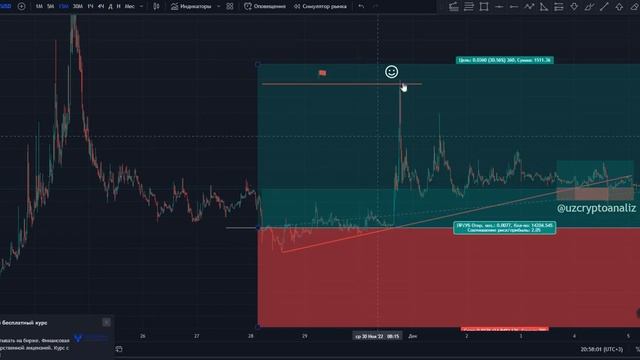Select the highlighted 15м timeframe
640x360 pixels.
click(64, 6)
